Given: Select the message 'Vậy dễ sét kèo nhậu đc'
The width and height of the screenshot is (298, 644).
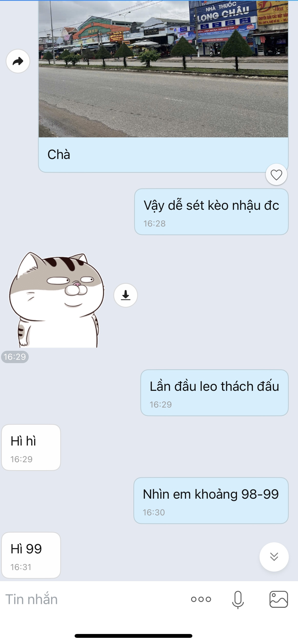Looking at the screenshot, I should click(x=211, y=212).
